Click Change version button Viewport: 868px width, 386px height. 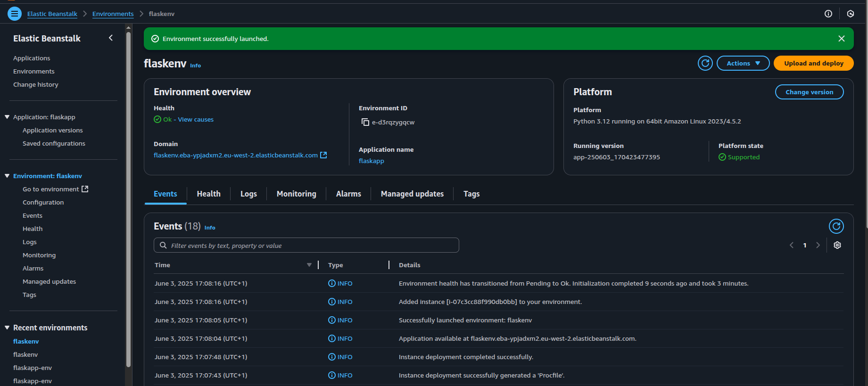[810, 92]
